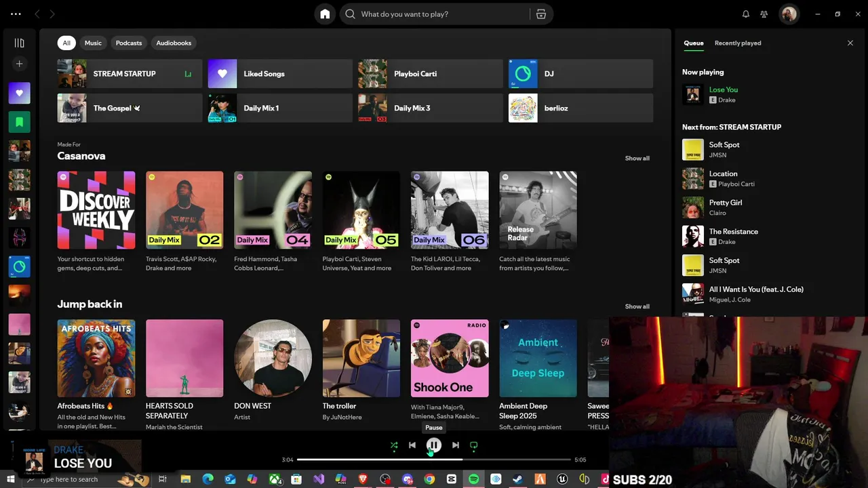Open Friend Activity icon
868x488 pixels.
[x=764, y=14]
